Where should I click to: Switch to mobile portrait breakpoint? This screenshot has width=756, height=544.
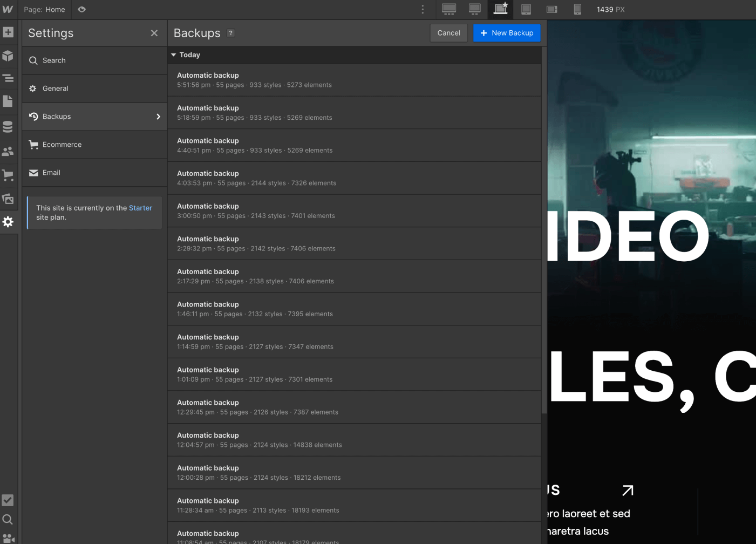point(577,9)
